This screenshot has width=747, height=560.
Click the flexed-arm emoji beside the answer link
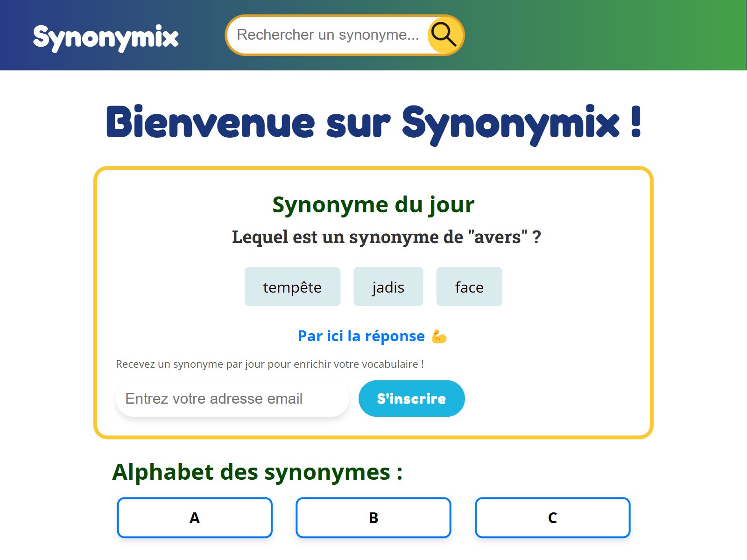click(x=439, y=336)
